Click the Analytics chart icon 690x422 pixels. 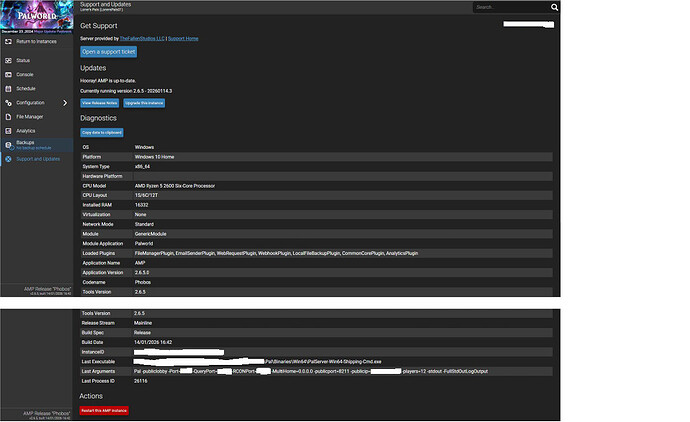click(8, 130)
